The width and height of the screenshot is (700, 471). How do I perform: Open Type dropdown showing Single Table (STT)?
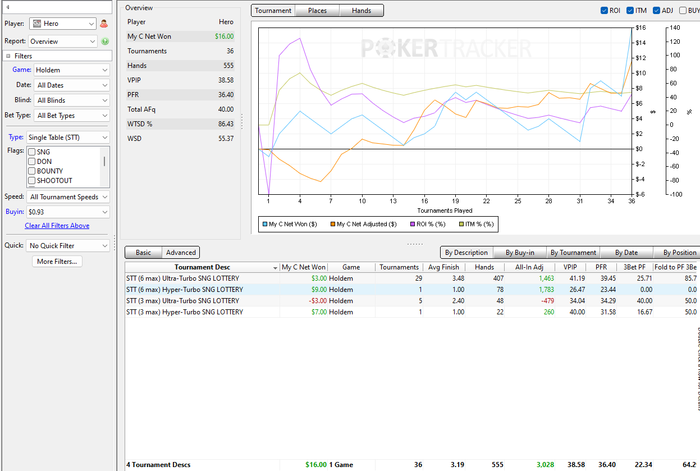tap(68, 138)
